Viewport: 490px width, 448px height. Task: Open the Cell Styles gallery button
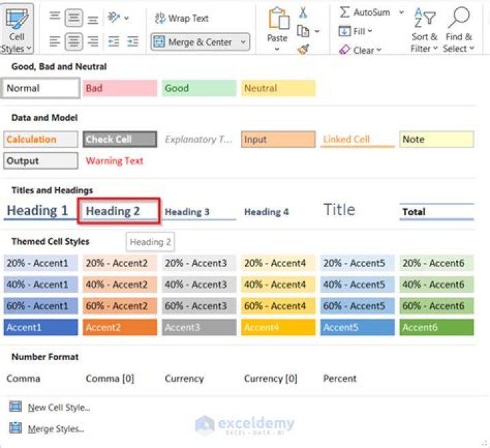16,29
